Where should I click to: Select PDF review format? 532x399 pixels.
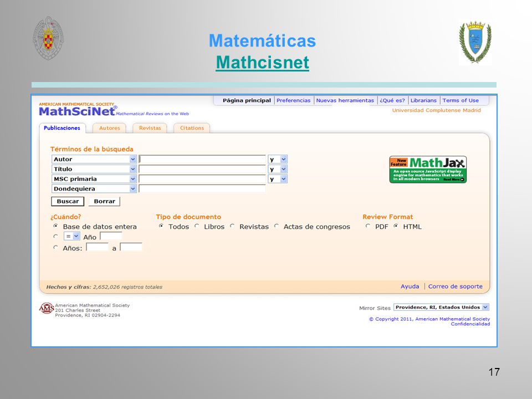coord(368,226)
